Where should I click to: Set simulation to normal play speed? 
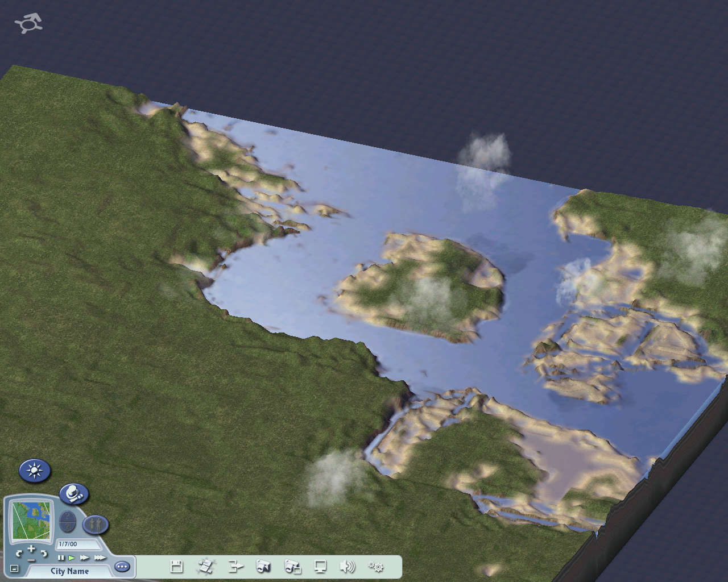pyautogui.click(x=72, y=558)
